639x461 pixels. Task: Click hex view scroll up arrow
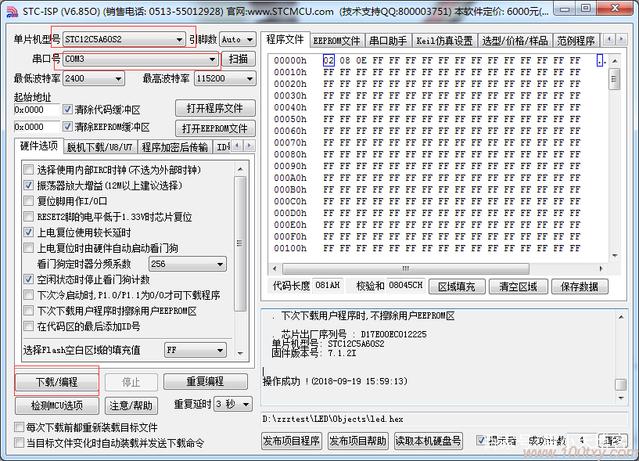(x=615, y=61)
